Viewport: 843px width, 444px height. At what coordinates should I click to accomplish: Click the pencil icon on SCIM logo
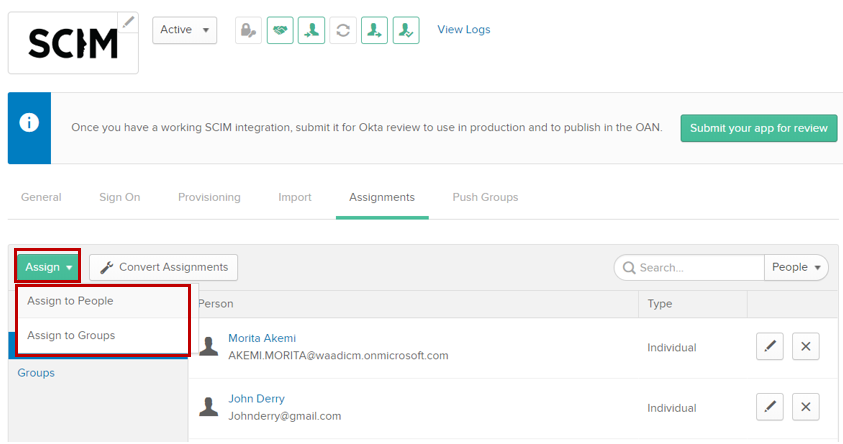pos(128,22)
